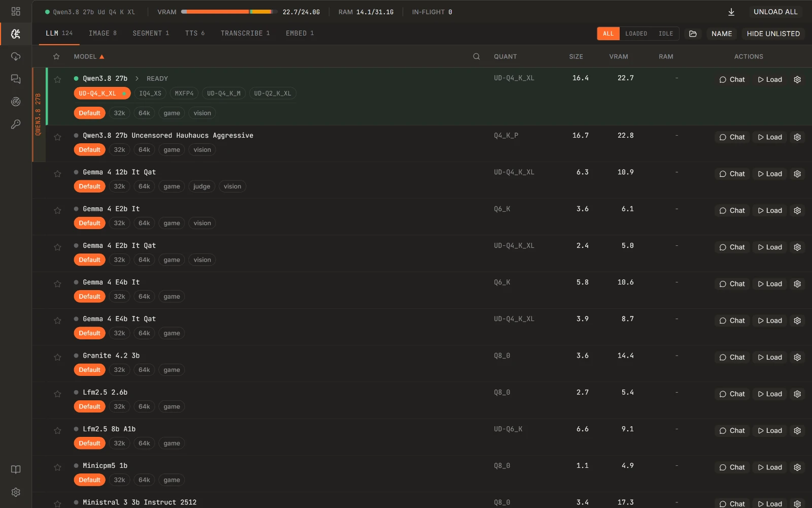The height and width of the screenshot is (508, 812).
Task: Click the download arrow icon in top bar
Action: click(731, 12)
